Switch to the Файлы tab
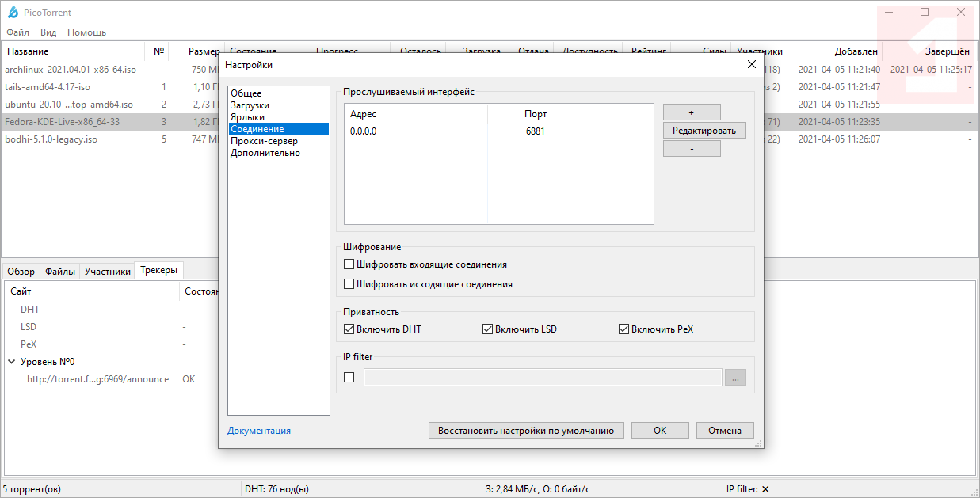980x498 pixels. 60,271
